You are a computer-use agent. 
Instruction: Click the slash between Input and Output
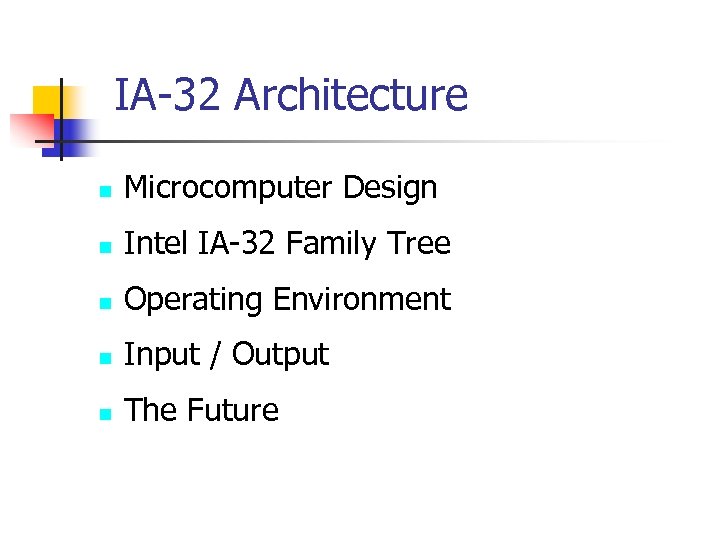[x=213, y=355]
